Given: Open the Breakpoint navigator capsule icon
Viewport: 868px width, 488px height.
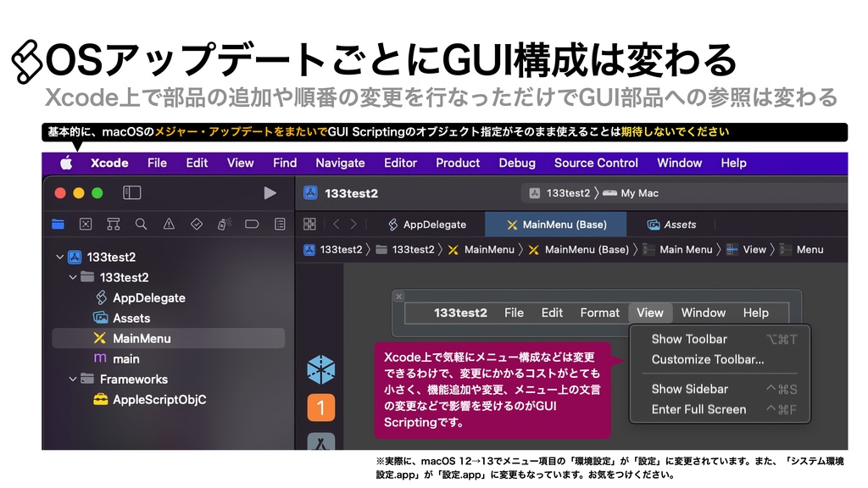Looking at the screenshot, I should pos(252,223).
